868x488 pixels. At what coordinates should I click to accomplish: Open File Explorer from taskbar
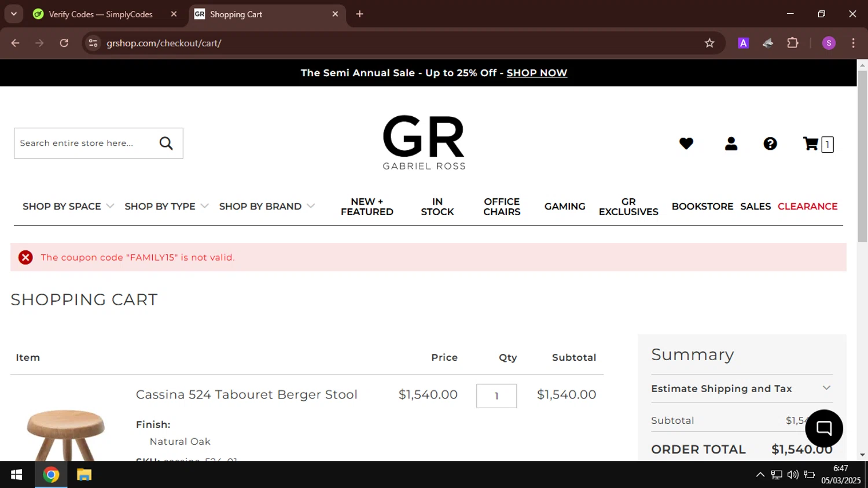[x=84, y=475]
